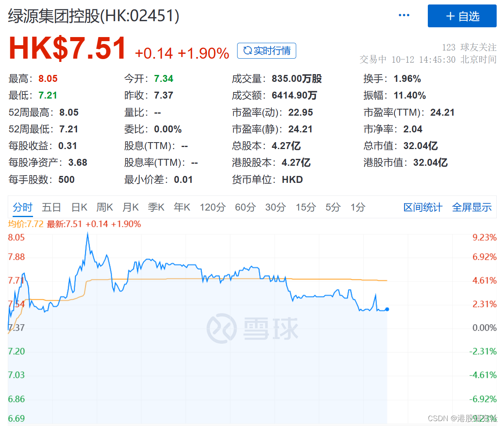This screenshot has width=504, height=426.
Task: Click the latest price dot on chart
Action: (387, 310)
